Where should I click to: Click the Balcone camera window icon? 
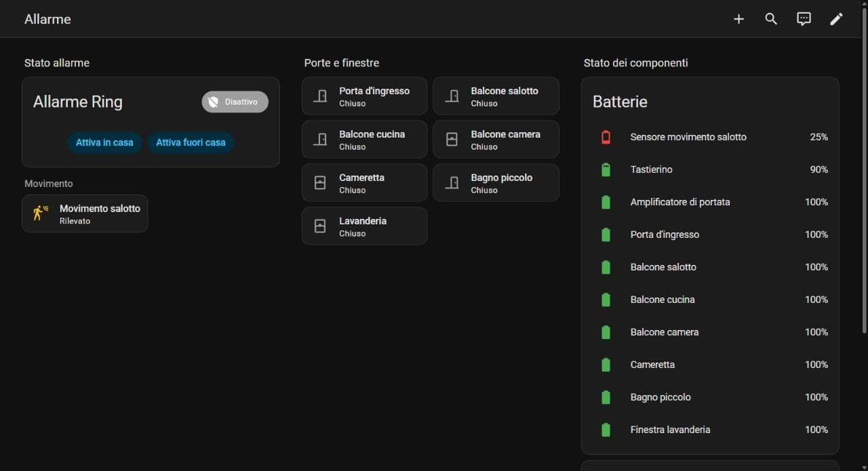click(452, 140)
